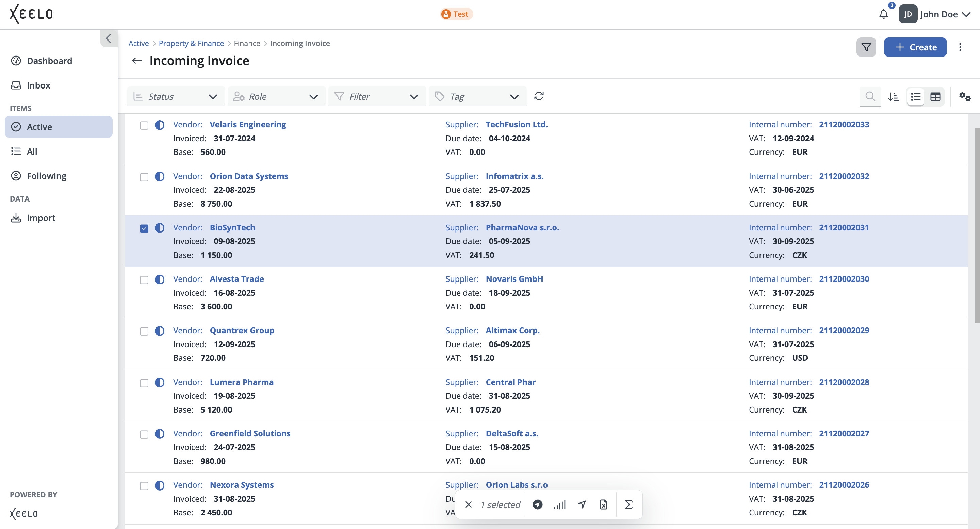This screenshot has width=980, height=529.
Task: Clear selection with the X button
Action: [x=468, y=504]
